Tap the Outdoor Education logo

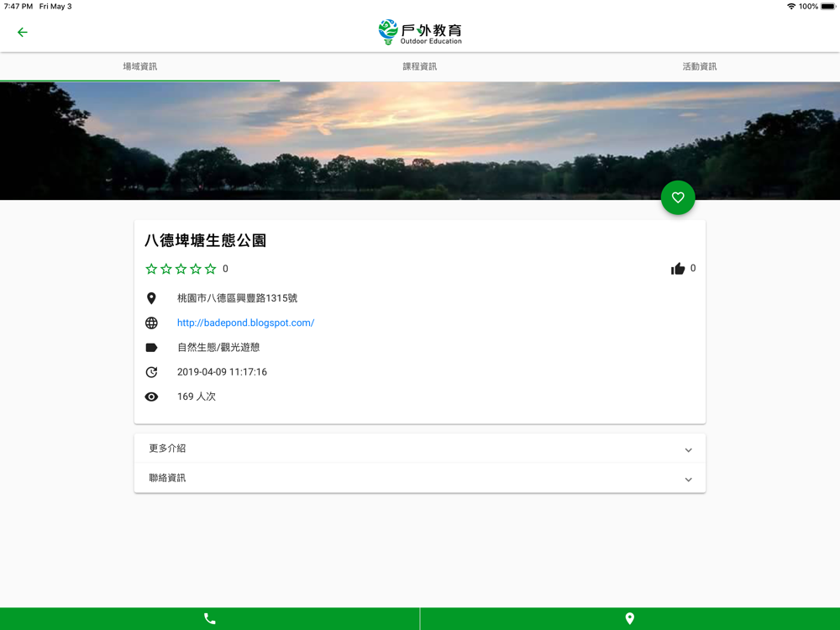pos(420,32)
